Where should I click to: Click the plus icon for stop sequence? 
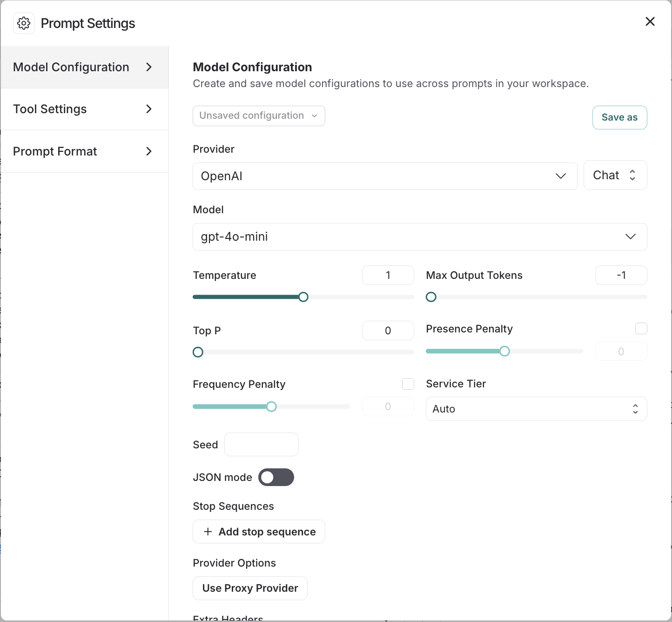(208, 532)
